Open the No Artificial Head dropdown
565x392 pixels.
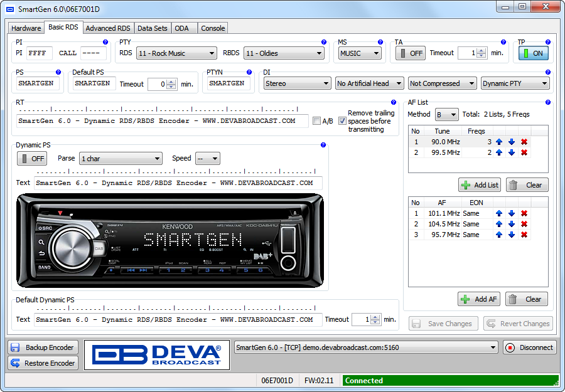coord(369,83)
